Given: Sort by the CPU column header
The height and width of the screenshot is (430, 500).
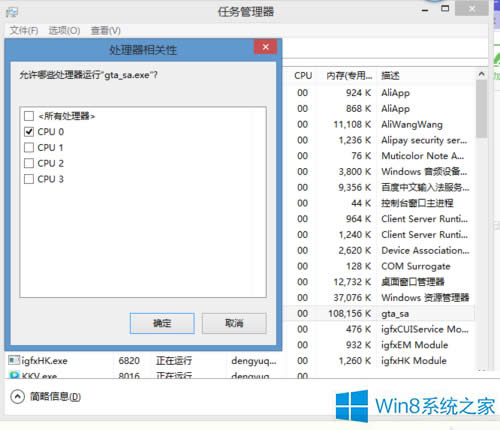Looking at the screenshot, I should (x=303, y=76).
